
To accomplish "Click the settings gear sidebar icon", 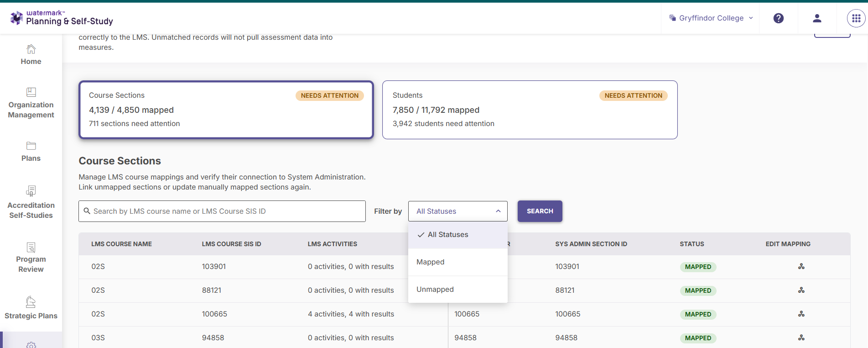I will pyautogui.click(x=31, y=344).
